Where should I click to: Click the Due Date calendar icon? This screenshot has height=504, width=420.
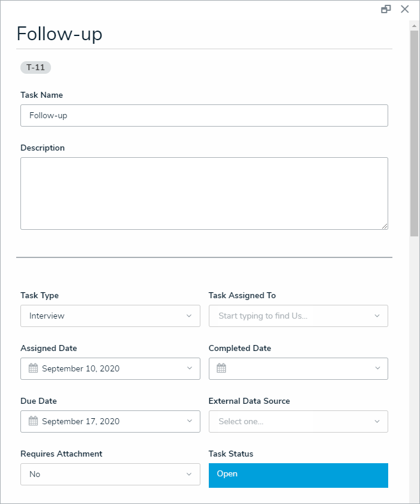point(33,421)
